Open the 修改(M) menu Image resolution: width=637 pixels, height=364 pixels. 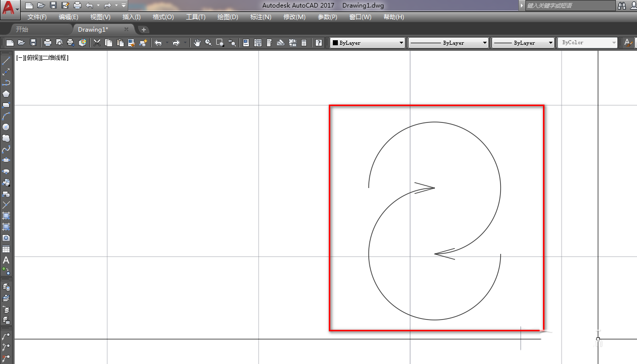point(294,17)
